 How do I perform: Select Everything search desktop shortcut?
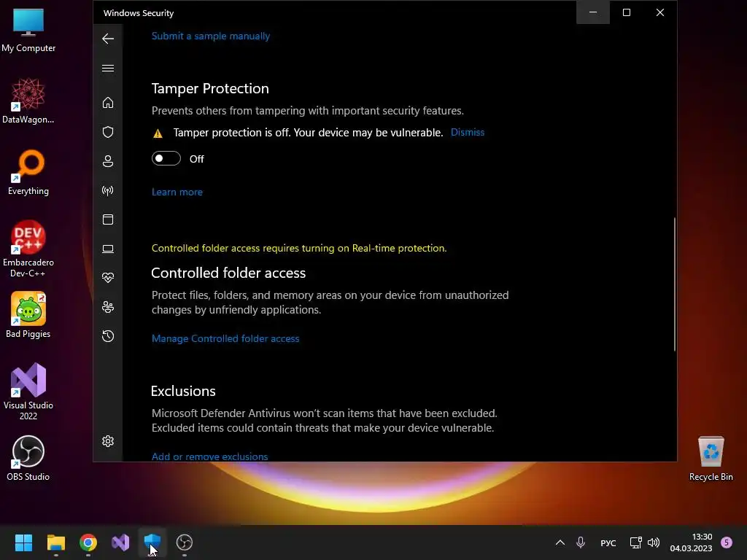tap(28, 172)
